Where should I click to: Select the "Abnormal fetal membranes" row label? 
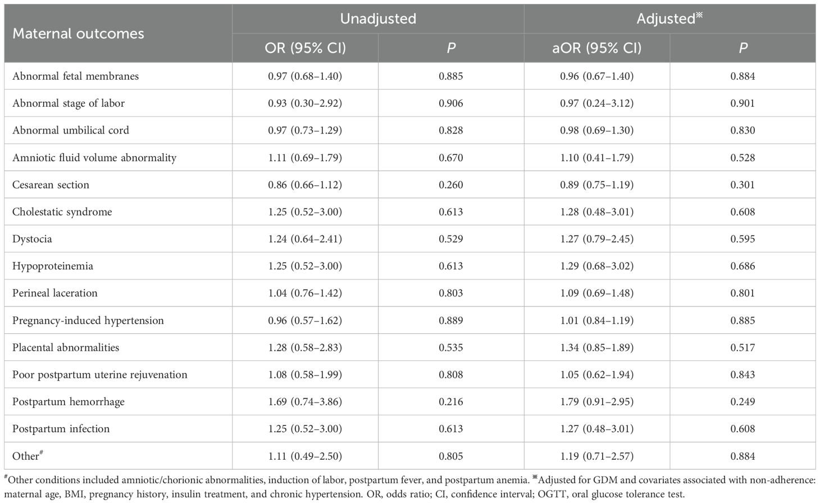coord(75,76)
